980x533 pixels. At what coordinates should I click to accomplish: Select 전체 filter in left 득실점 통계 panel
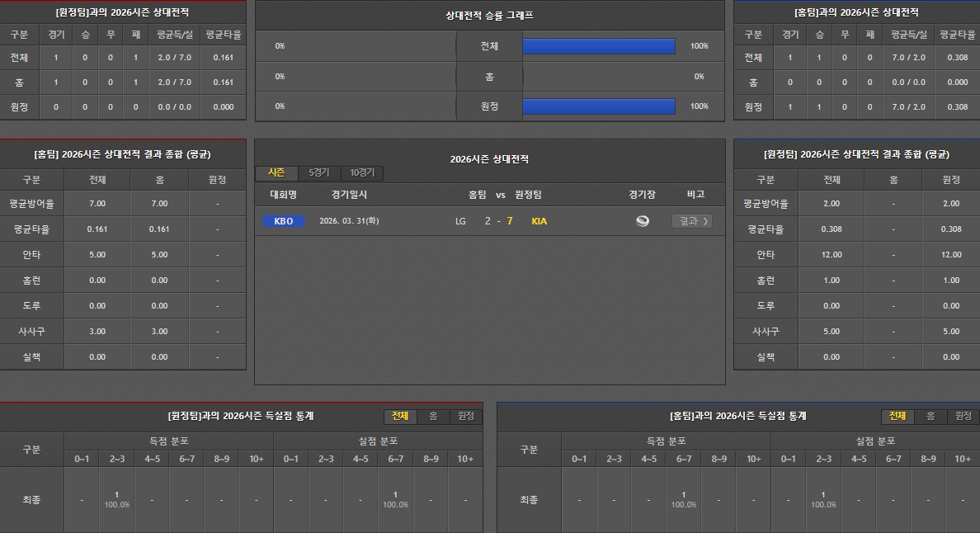pos(400,417)
